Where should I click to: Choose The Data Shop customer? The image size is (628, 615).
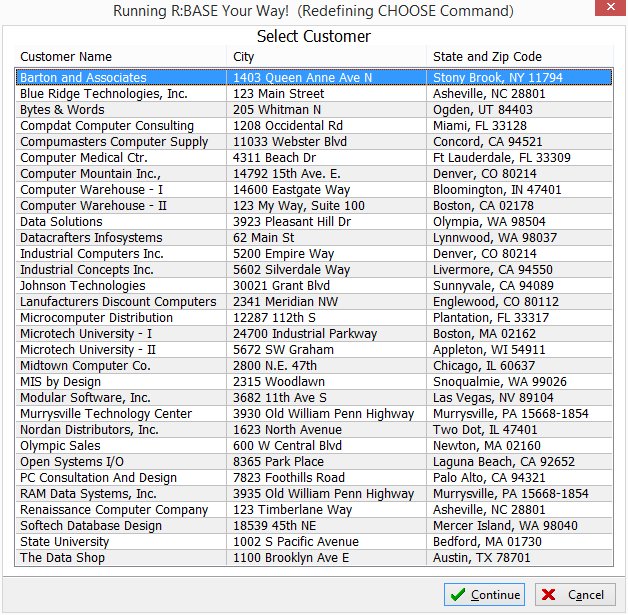coord(62,558)
